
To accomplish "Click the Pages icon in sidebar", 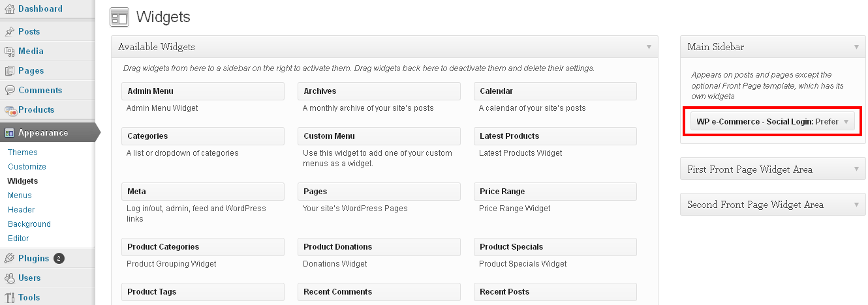I will coord(10,70).
